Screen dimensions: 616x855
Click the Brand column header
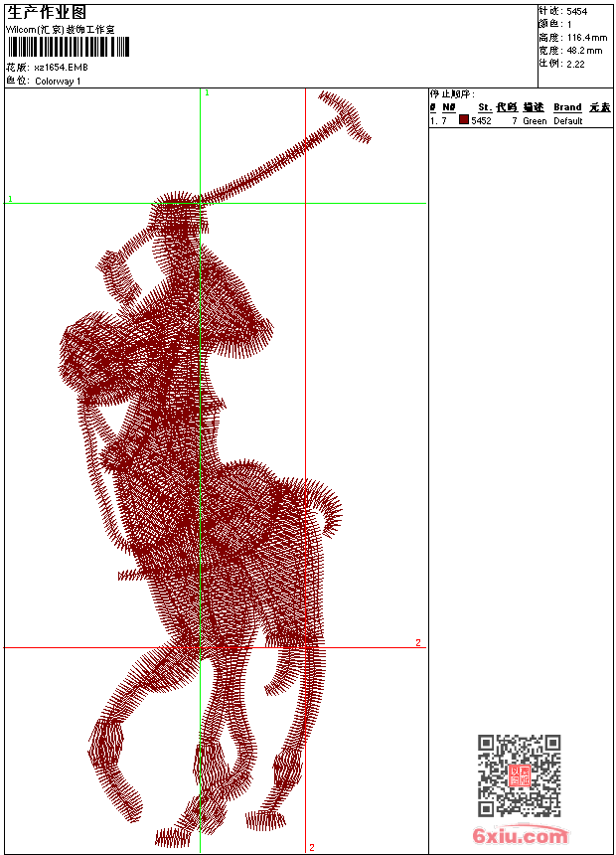[x=567, y=107]
